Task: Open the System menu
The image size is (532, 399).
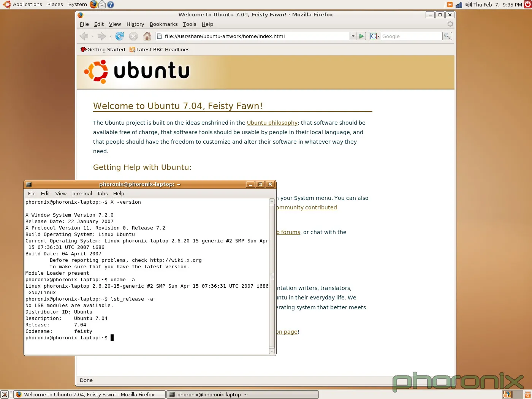Action: click(78, 5)
